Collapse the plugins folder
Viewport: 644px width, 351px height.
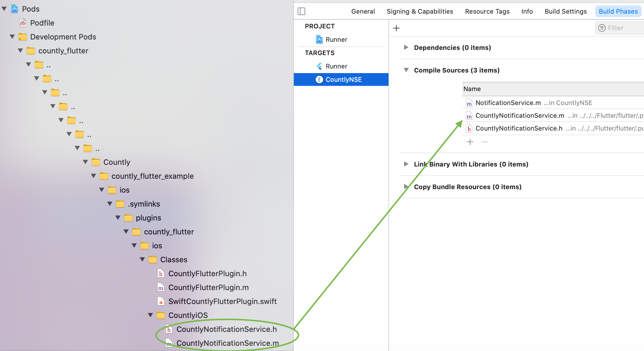pos(118,218)
